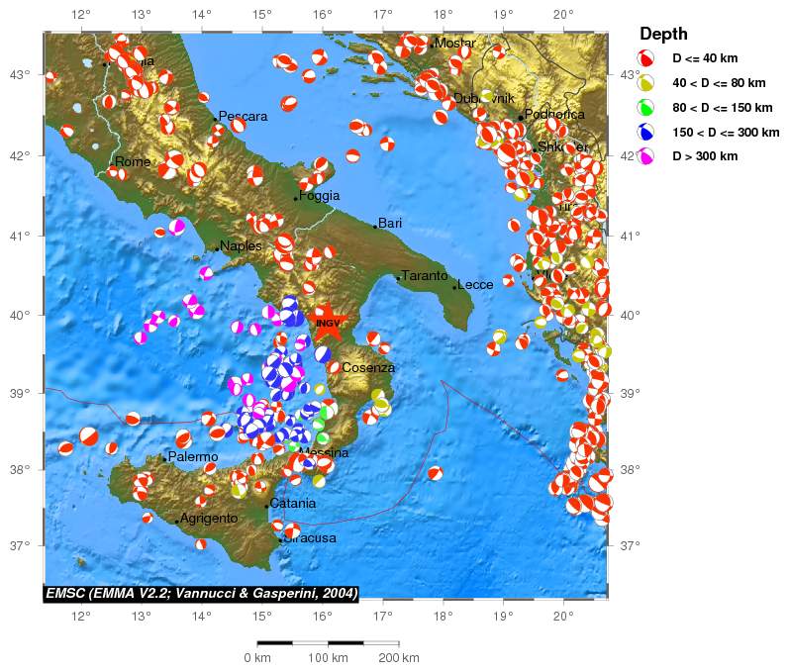Viewport: 789px width, 672px height.
Task: Click the yellow 40 < D <= 80 km legend symbol
Action: coord(645,83)
